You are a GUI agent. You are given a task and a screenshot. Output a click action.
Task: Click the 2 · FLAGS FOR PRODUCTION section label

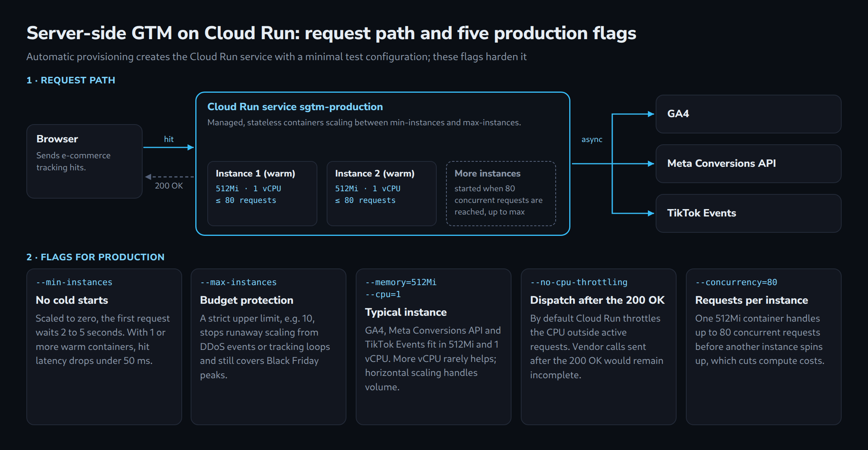pyautogui.click(x=95, y=257)
